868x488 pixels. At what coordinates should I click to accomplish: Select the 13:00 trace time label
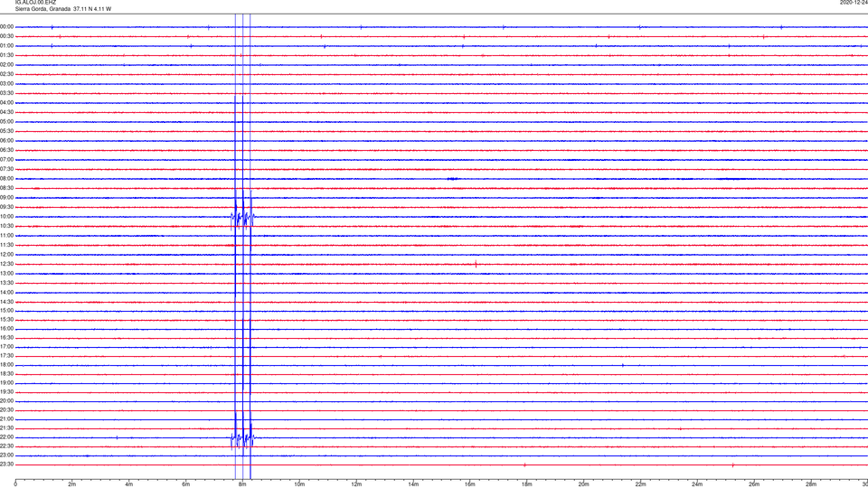pyautogui.click(x=6, y=273)
